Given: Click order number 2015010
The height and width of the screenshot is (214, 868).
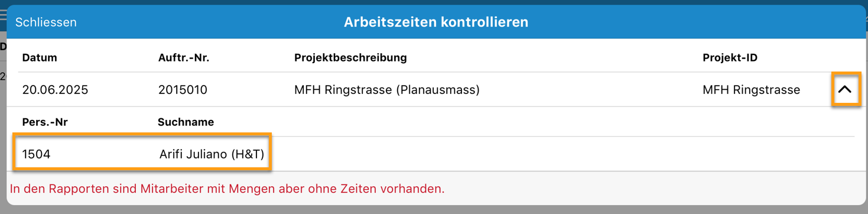Looking at the screenshot, I should pos(183,90).
